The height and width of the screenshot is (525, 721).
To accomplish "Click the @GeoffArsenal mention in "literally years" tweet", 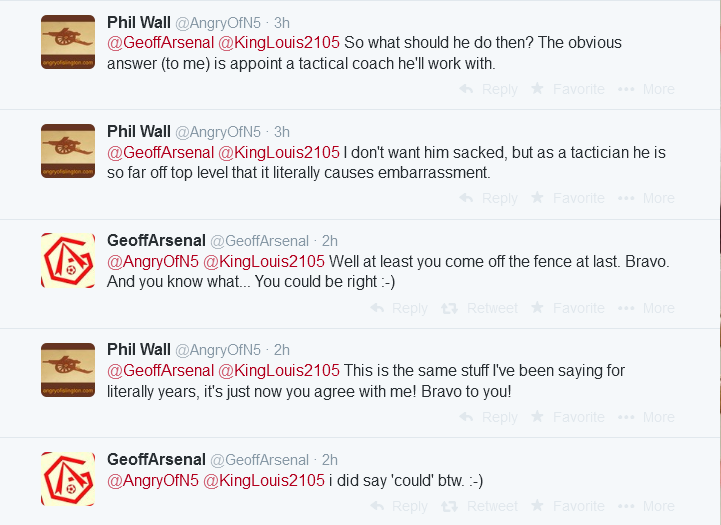I will (160, 371).
